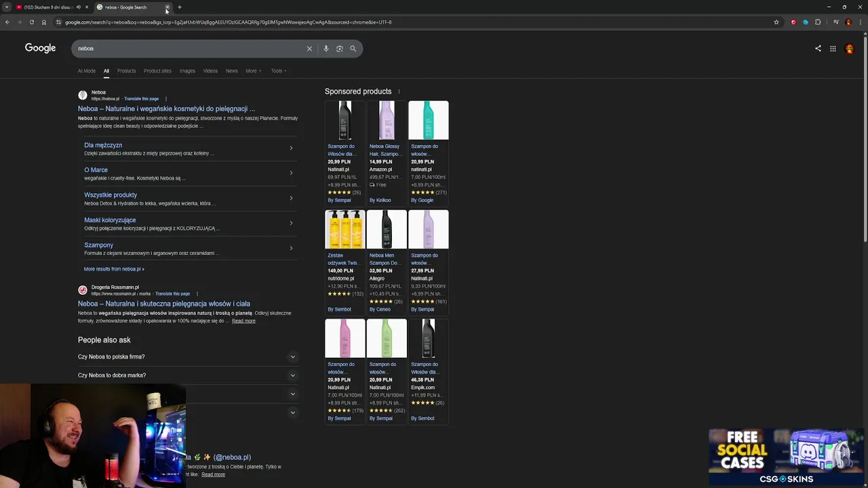This screenshot has width=868, height=488.
Task: Open the tab search dropdown arrow
Action: (7, 7)
